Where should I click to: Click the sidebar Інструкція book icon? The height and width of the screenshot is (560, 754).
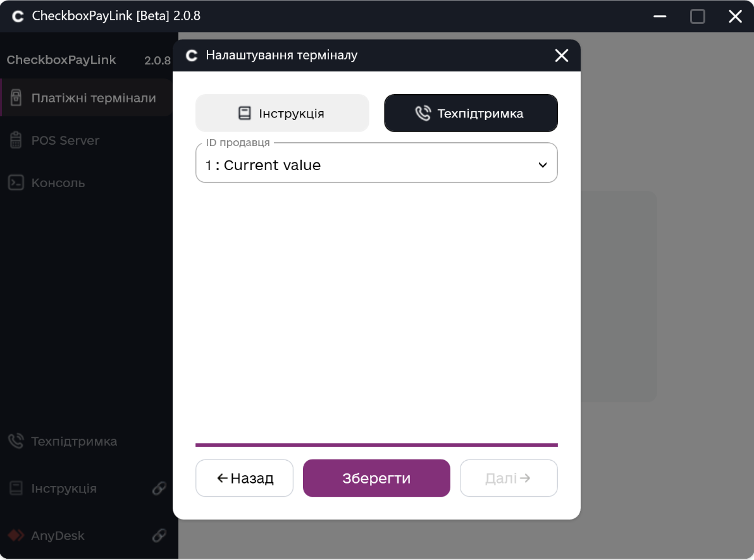coord(16,489)
